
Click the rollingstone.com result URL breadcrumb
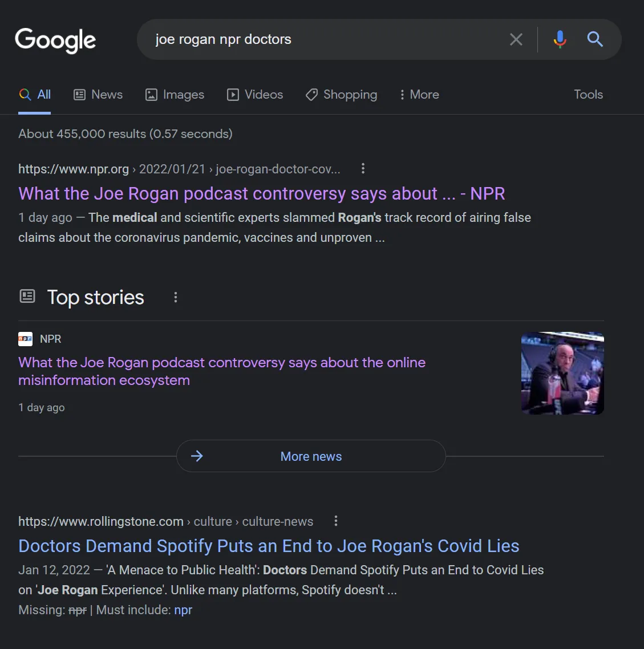[165, 521]
